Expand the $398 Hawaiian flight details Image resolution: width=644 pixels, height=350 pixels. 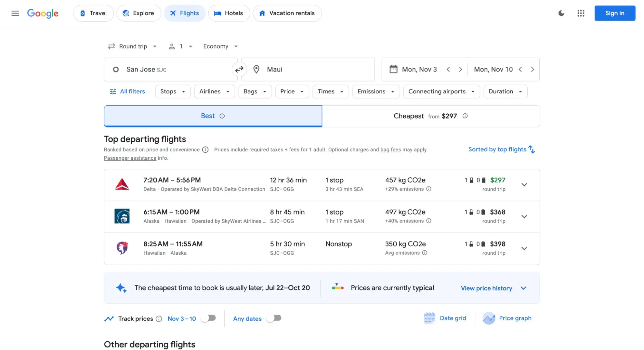click(x=524, y=249)
